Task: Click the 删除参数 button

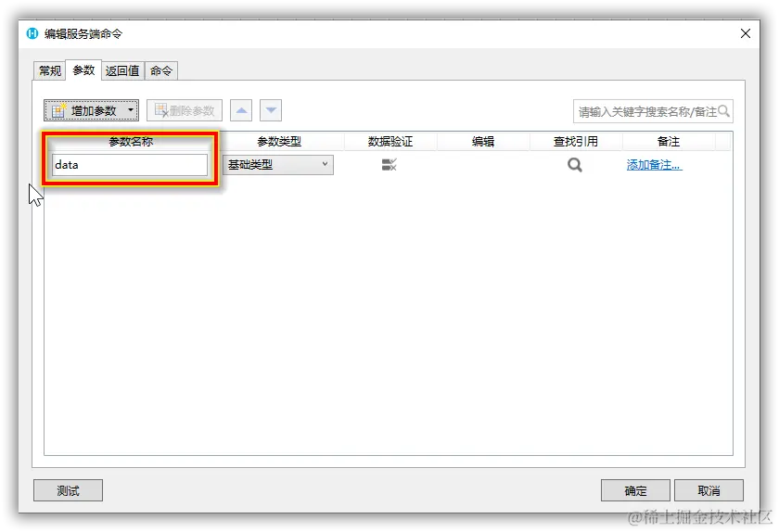Action: pos(185,110)
